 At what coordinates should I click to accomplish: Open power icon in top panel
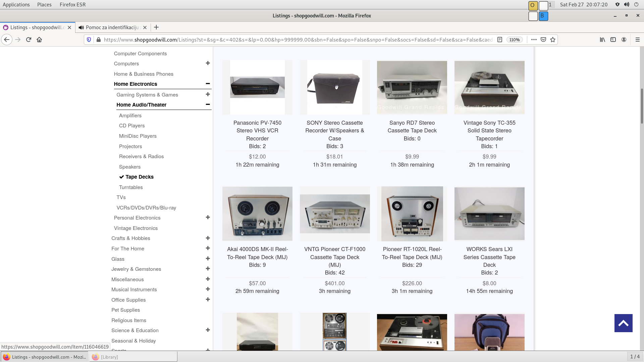coord(636,5)
